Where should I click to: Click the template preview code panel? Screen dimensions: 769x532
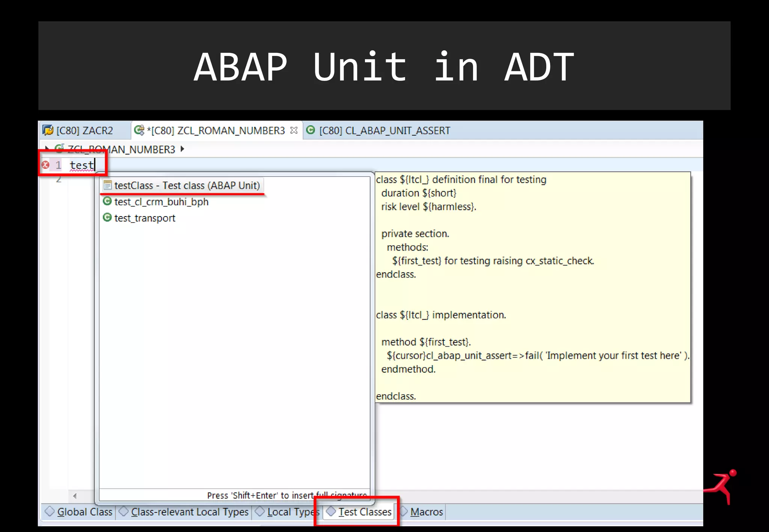point(532,287)
